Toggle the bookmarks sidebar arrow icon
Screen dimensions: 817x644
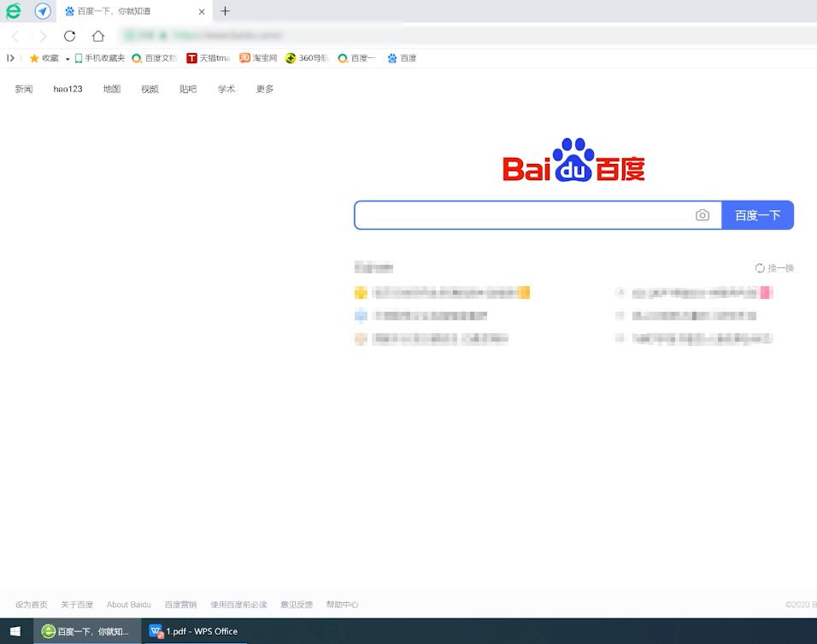click(x=10, y=58)
